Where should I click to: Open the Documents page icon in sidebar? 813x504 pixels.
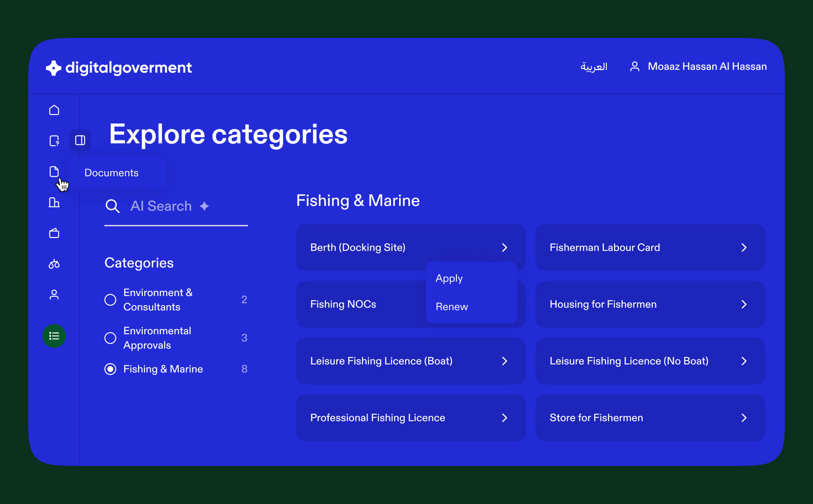pyautogui.click(x=54, y=171)
